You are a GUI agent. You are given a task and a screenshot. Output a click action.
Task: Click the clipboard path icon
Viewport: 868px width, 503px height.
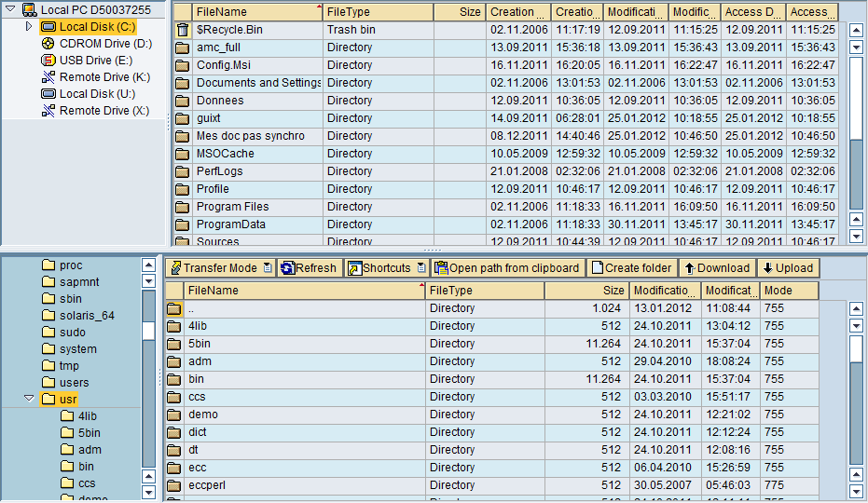click(441, 268)
